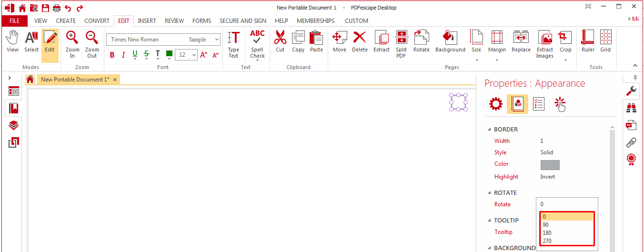Open the Bookmarks panel on left sidebar
Viewport: 644px width, 252px height.
[x=14, y=108]
